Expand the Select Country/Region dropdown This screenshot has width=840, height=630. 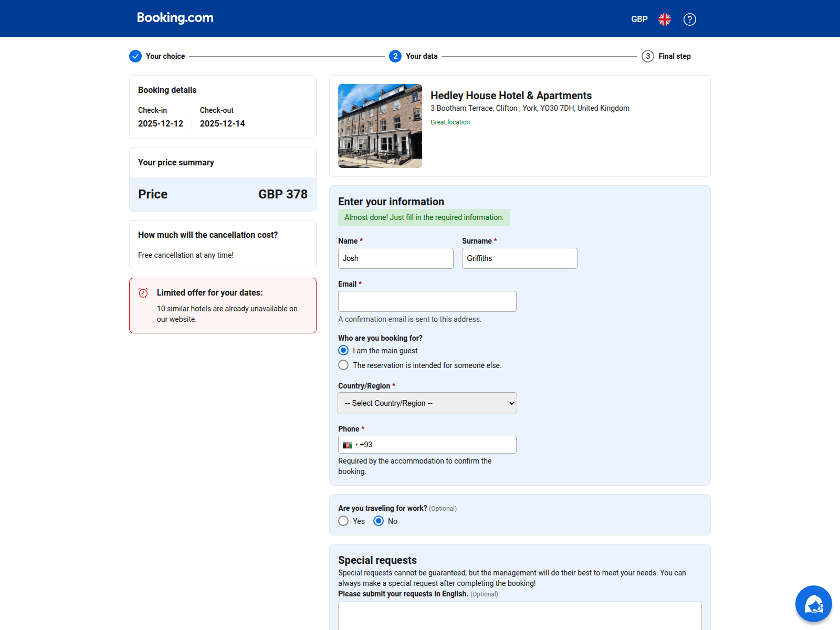[x=427, y=403]
